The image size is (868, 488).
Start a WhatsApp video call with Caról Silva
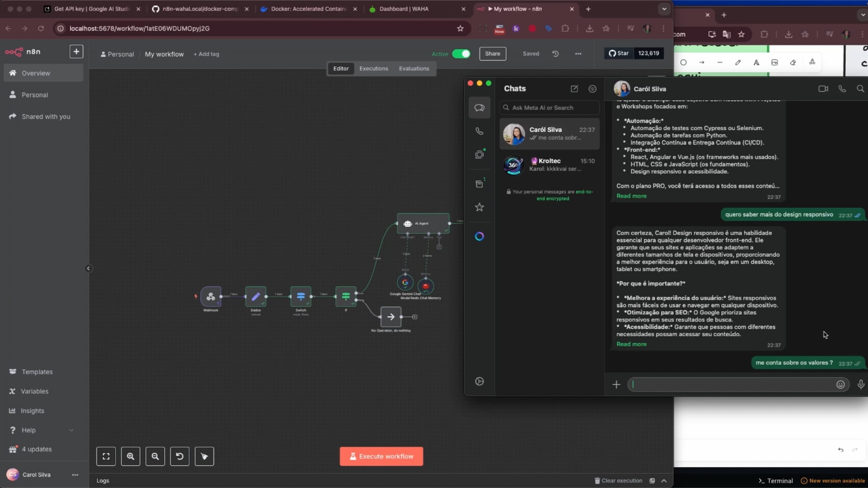(823, 89)
